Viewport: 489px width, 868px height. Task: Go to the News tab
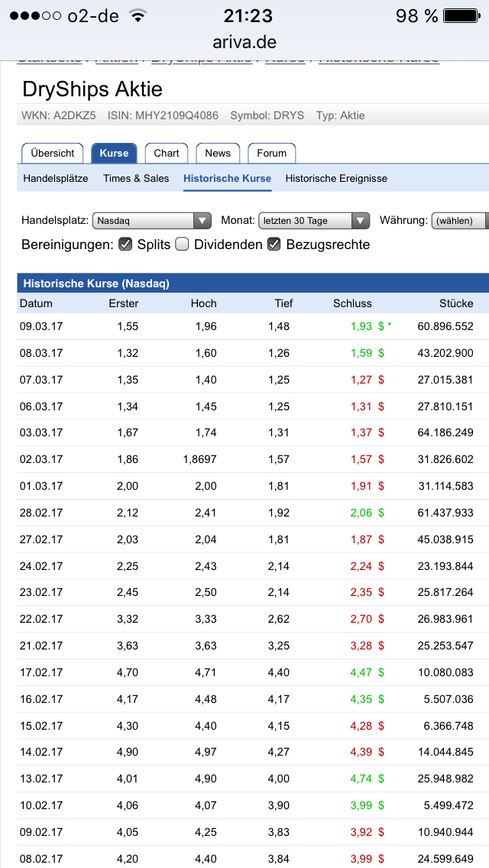point(218,153)
